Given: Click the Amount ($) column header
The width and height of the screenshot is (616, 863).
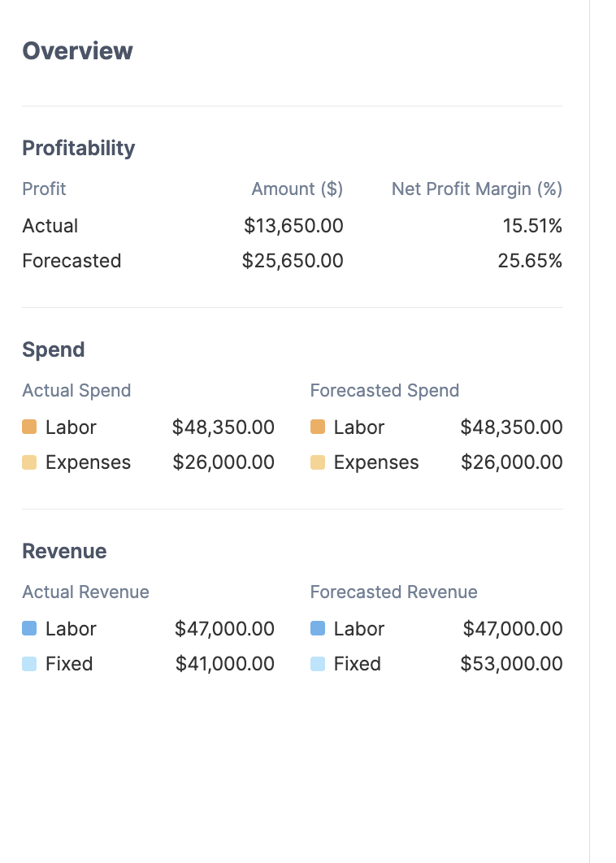Looking at the screenshot, I should point(297,189).
